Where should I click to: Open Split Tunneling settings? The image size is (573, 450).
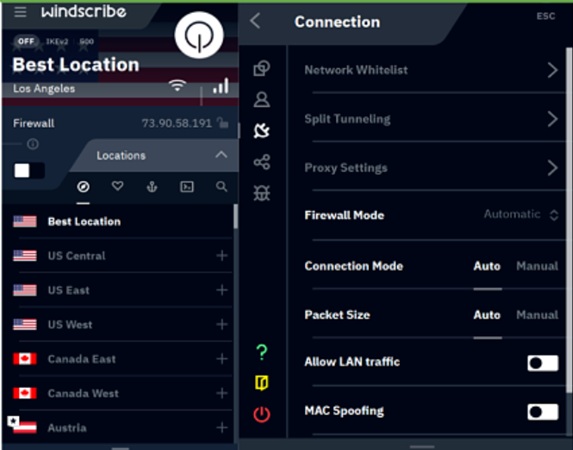point(431,119)
